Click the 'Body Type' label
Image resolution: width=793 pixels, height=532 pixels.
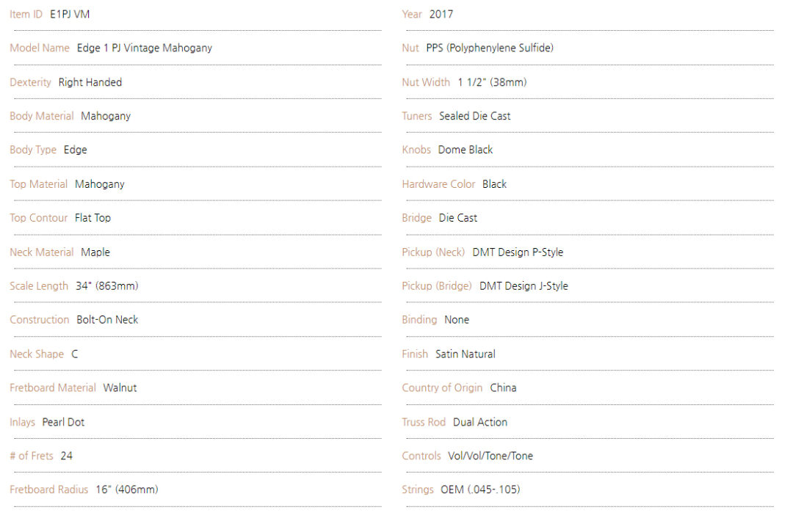pyautogui.click(x=33, y=150)
